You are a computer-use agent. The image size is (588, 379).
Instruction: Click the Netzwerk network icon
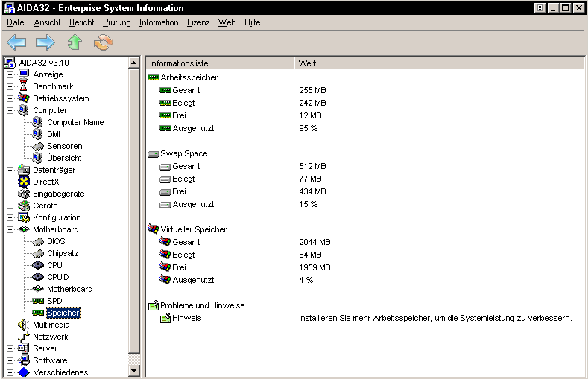pos(24,337)
